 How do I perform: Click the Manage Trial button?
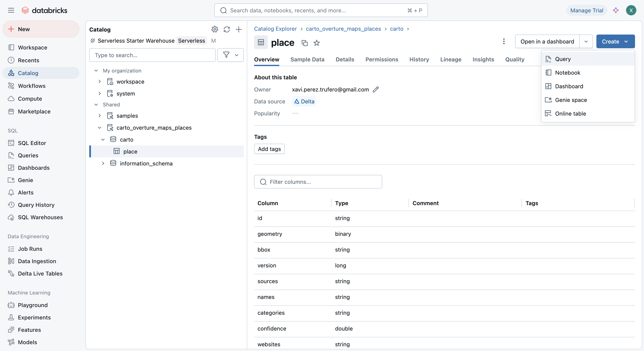point(587,10)
